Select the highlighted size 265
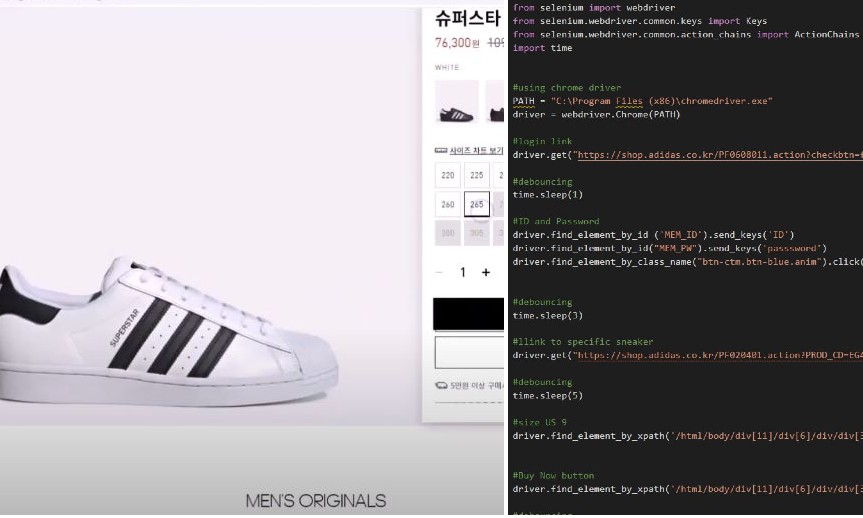 pos(477,204)
